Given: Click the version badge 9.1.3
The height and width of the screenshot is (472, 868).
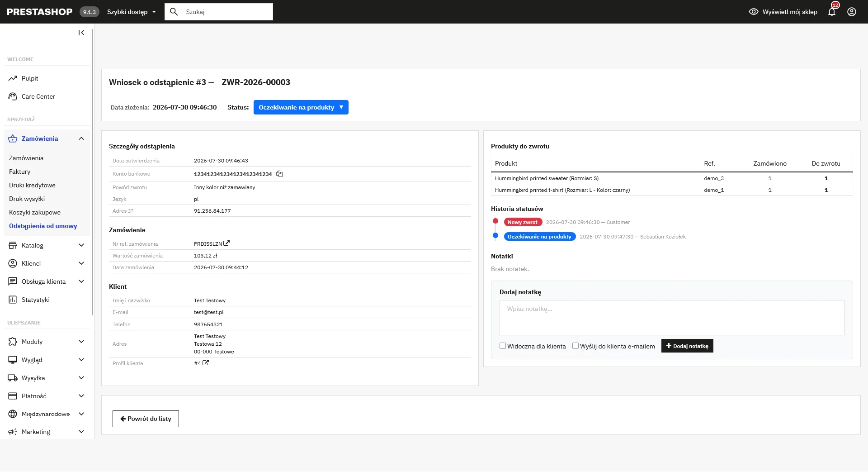Looking at the screenshot, I should click(90, 12).
